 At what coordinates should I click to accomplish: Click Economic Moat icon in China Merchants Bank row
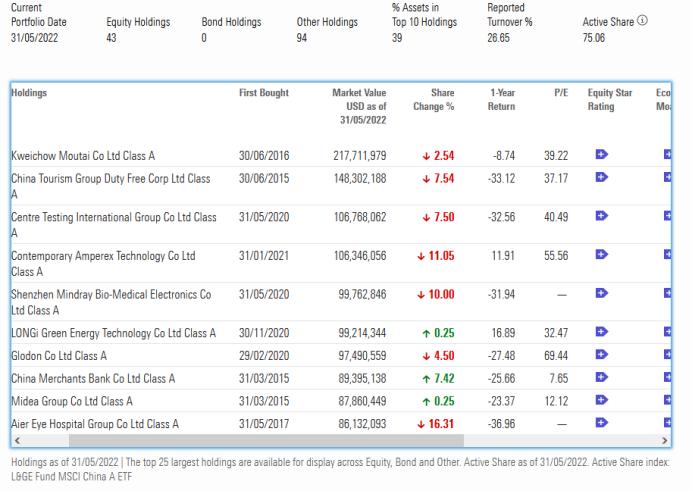click(667, 377)
